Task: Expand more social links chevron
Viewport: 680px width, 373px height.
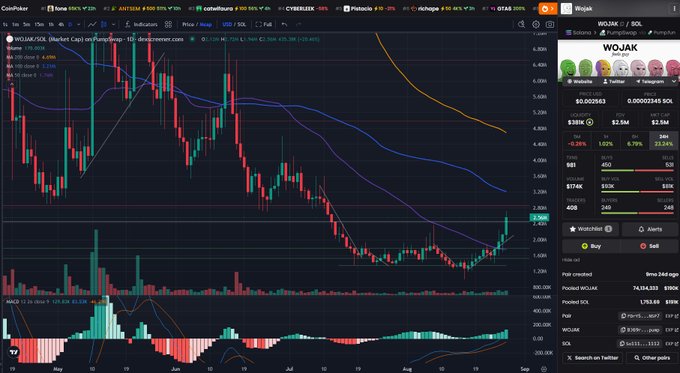Action: click(673, 82)
